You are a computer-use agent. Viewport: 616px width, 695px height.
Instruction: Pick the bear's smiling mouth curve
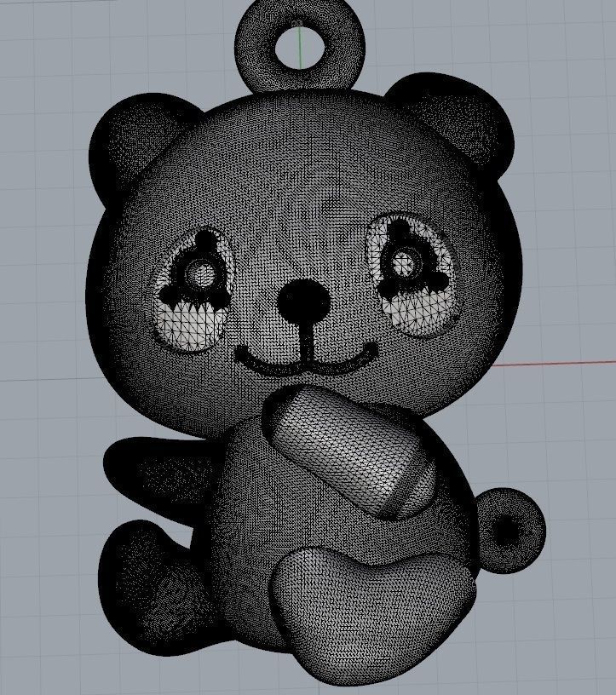click(x=306, y=360)
